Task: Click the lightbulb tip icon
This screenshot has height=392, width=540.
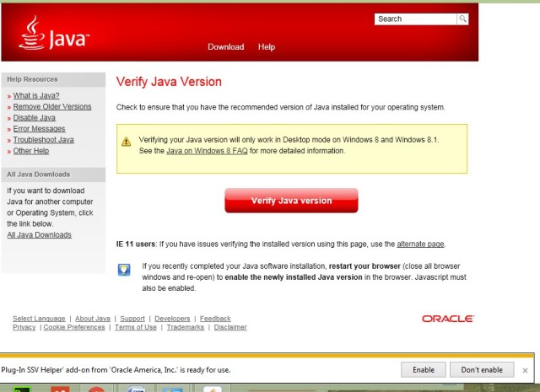Action: pos(124,270)
